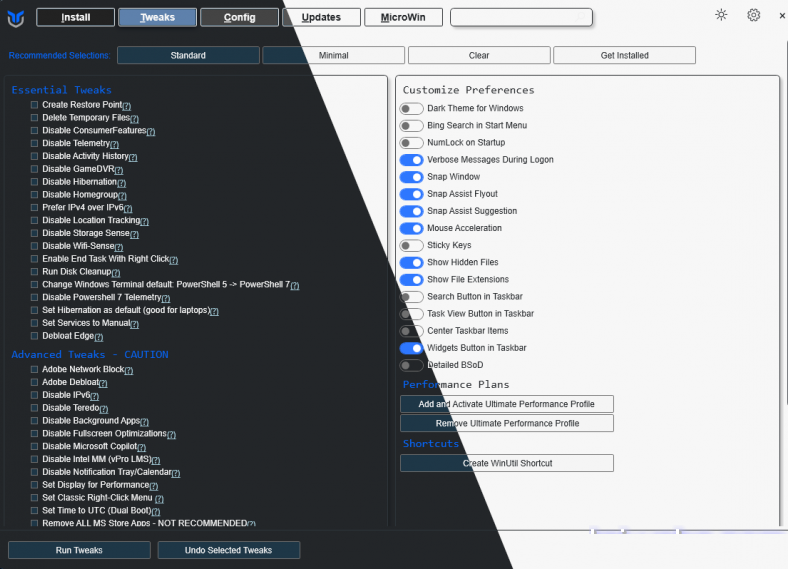Click Remove Ultimate Performance Profile

coord(507,423)
